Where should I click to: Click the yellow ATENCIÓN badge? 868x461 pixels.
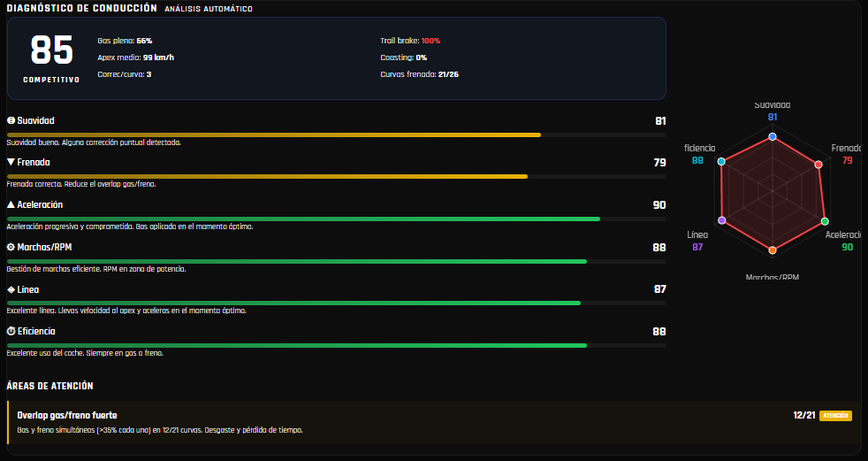pos(835,416)
